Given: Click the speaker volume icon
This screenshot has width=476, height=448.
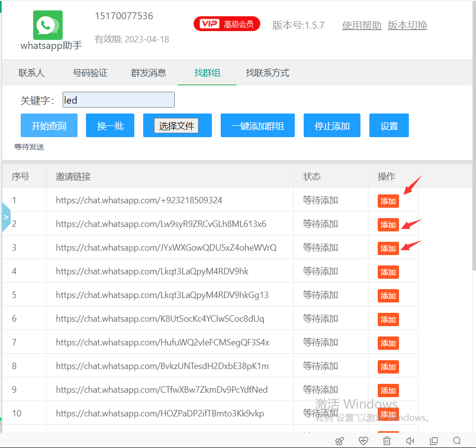Looking at the screenshot, I should (410, 441).
